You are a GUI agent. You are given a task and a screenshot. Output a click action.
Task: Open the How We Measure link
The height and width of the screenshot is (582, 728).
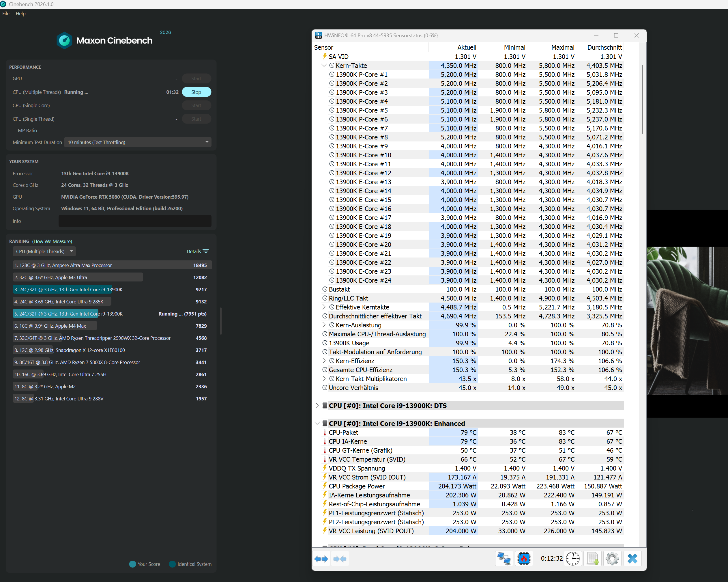pyautogui.click(x=52, y=241)
